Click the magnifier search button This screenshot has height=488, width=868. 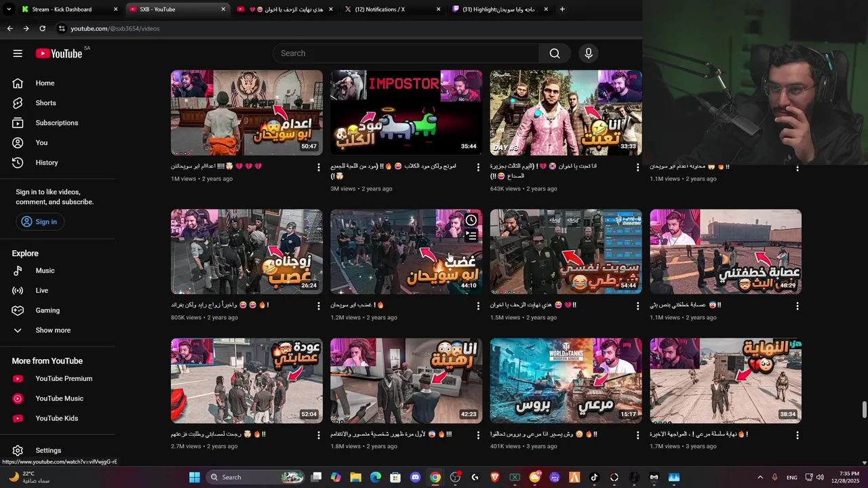click(x=555, y=54)
